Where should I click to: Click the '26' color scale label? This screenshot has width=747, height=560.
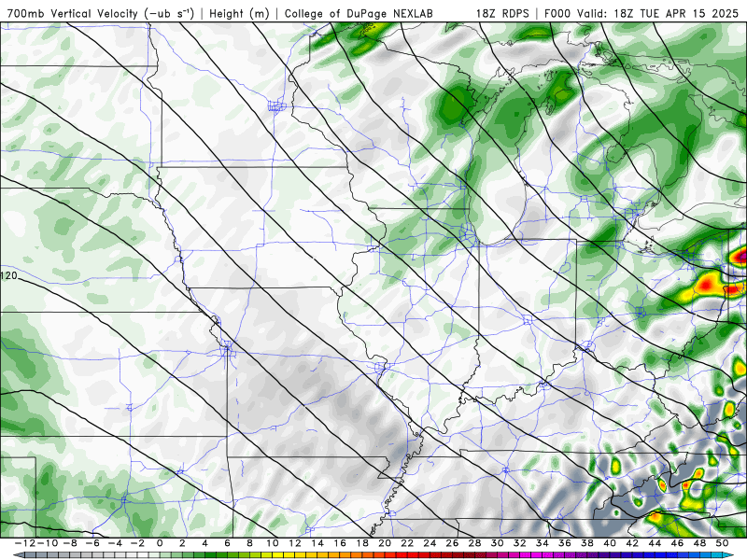click(452, 543)
